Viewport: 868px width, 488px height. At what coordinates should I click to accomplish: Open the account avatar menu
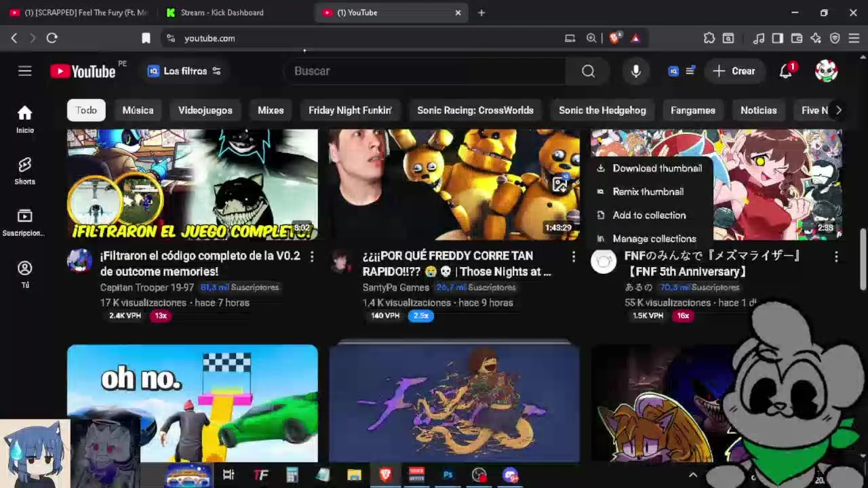(x=826, y=70)
